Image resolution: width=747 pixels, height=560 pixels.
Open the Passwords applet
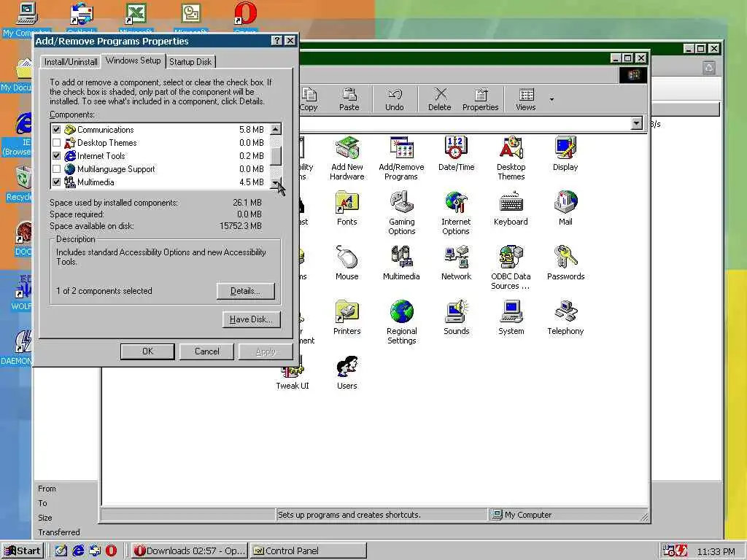tap(565, 263)
